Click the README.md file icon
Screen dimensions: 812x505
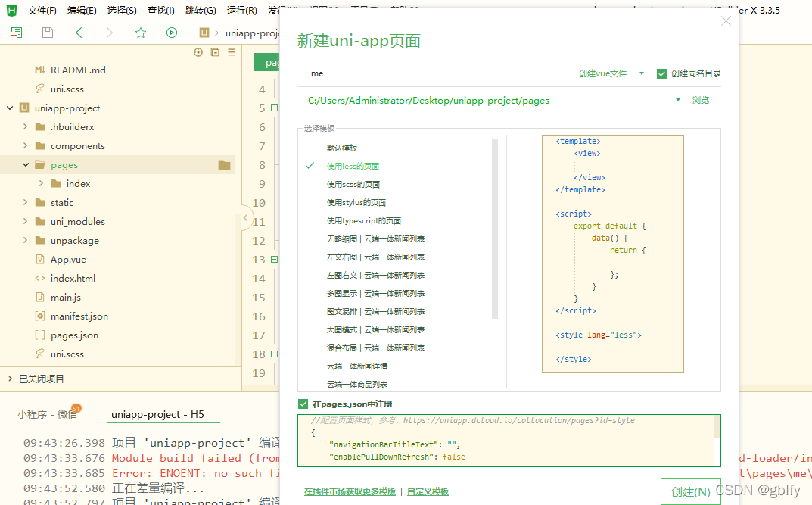(x=40, y=70)
